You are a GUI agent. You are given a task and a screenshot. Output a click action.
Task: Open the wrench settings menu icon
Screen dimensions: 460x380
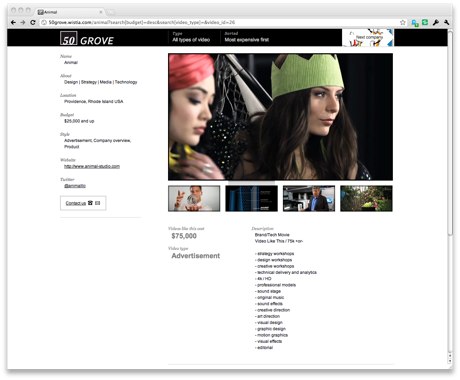(446, 22)
